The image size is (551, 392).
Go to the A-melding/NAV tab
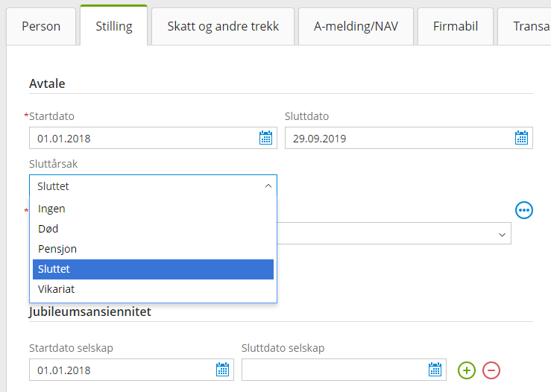coord(356,27)
